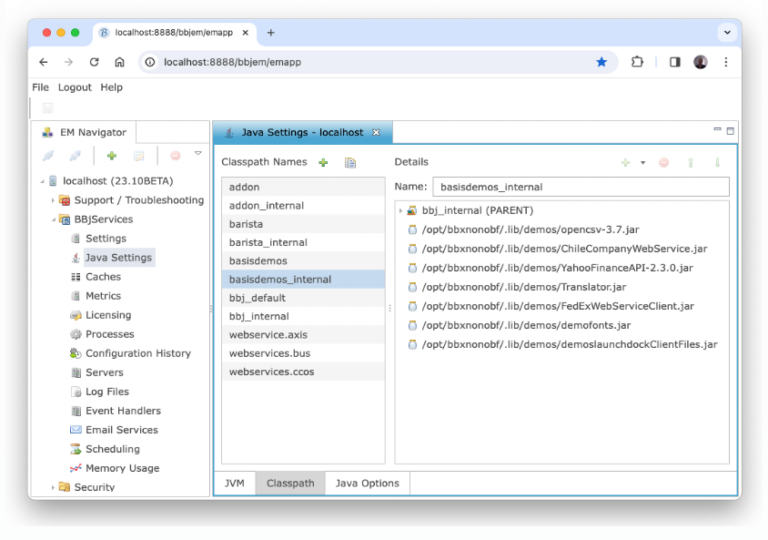Bookmark this page with the star icon

coord(601,62)
